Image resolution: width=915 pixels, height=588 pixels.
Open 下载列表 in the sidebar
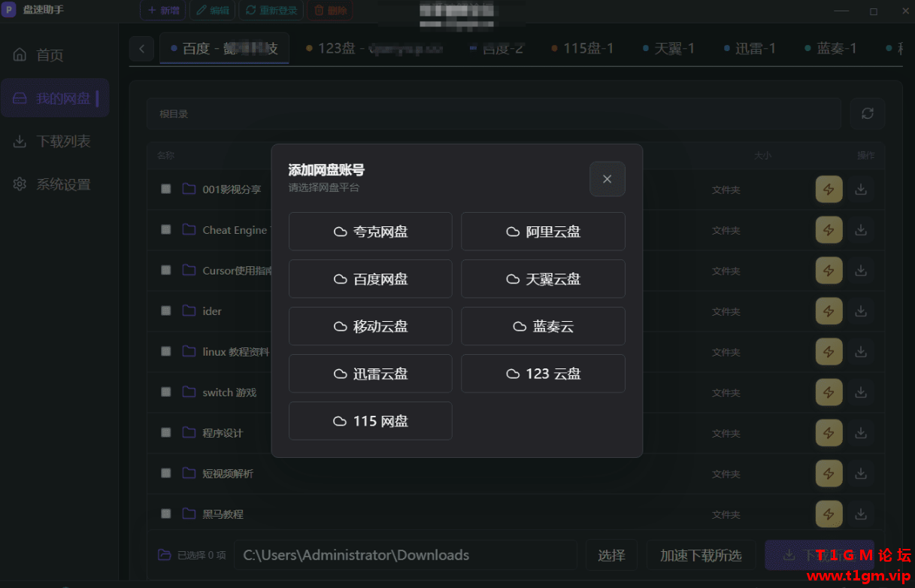55,141
